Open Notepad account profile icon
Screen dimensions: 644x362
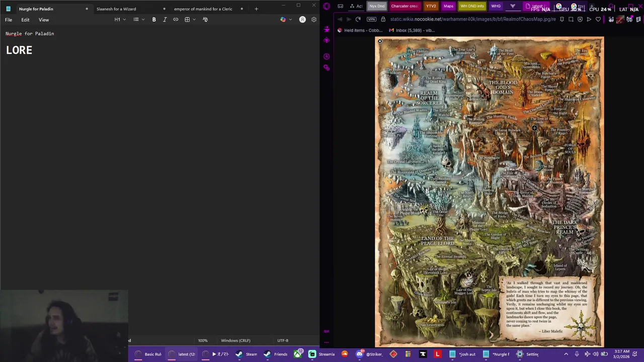[302, 20]
